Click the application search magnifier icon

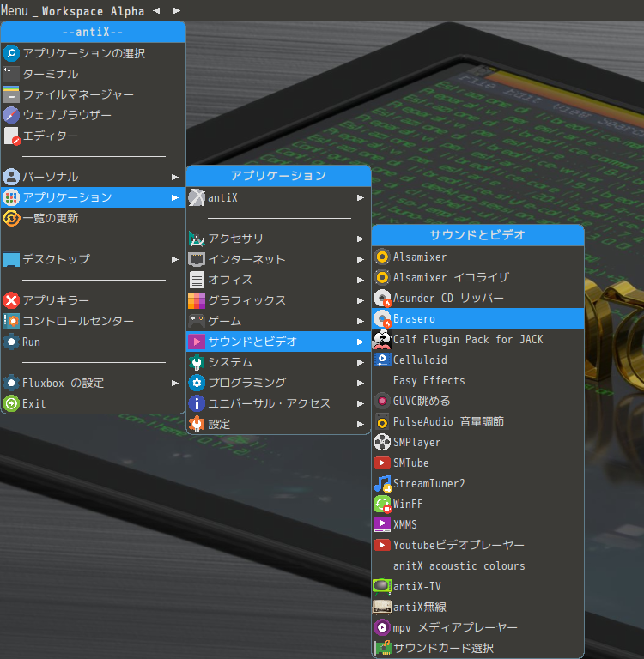click(x=11, y=53)
